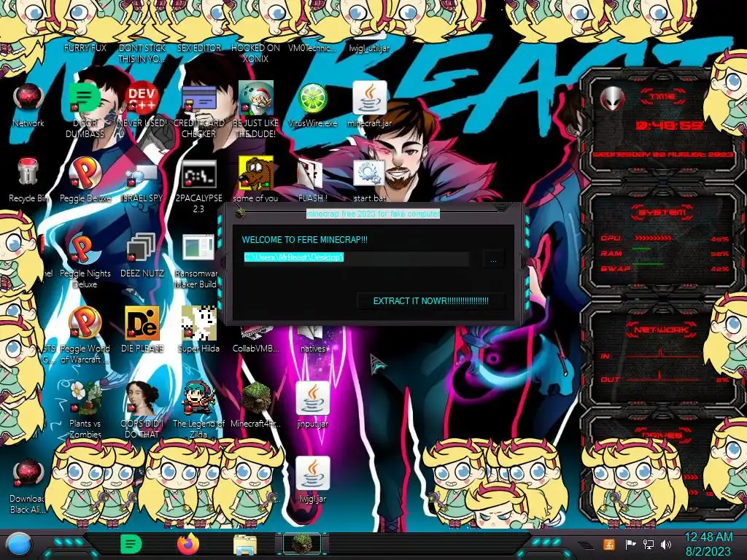Open the green document app in taskbar
Viewport: 747px width, 560px height.
pyautogui.click(x=131, y=544)
